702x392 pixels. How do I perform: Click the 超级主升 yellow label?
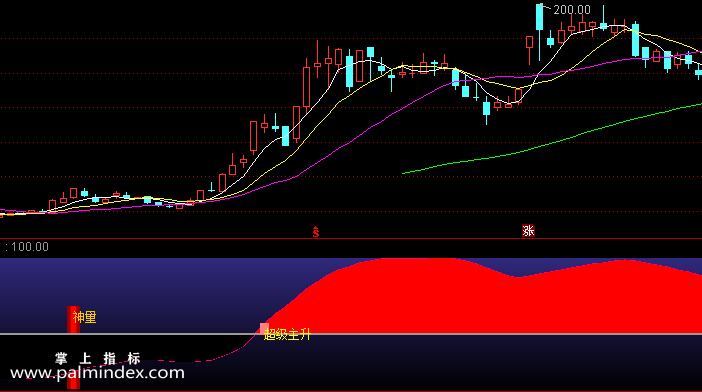(287, 334)
